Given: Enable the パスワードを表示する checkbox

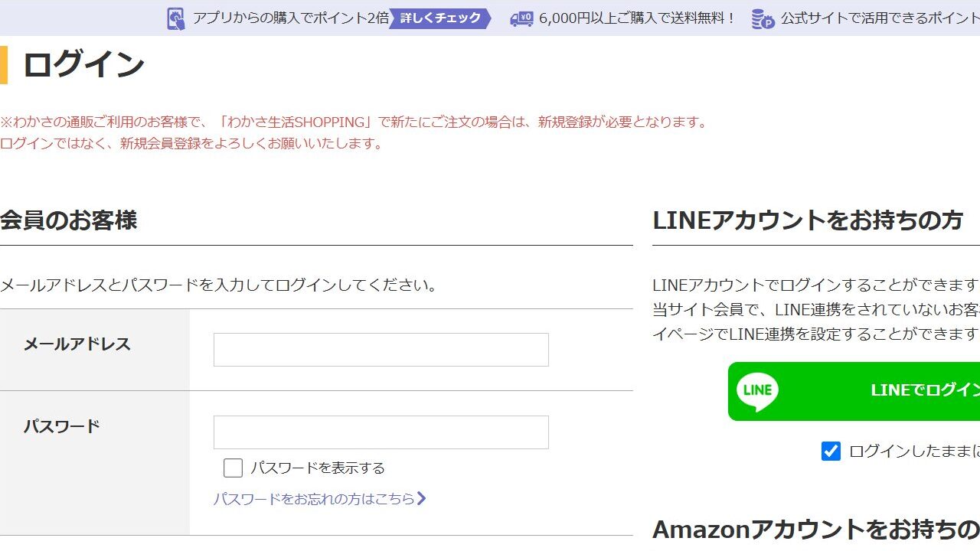Looking at the screenshot, I should (x=233, y=468).
